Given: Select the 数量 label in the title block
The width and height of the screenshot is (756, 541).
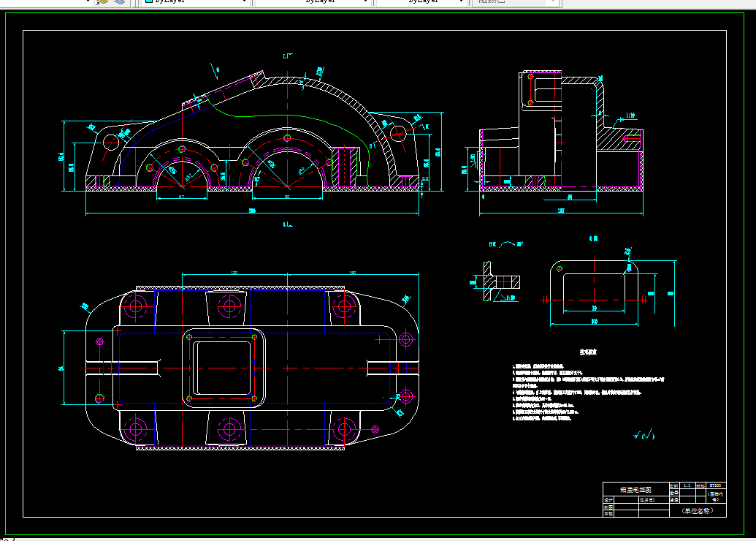Looking at the screenshot, I should [x=674, y=493].
